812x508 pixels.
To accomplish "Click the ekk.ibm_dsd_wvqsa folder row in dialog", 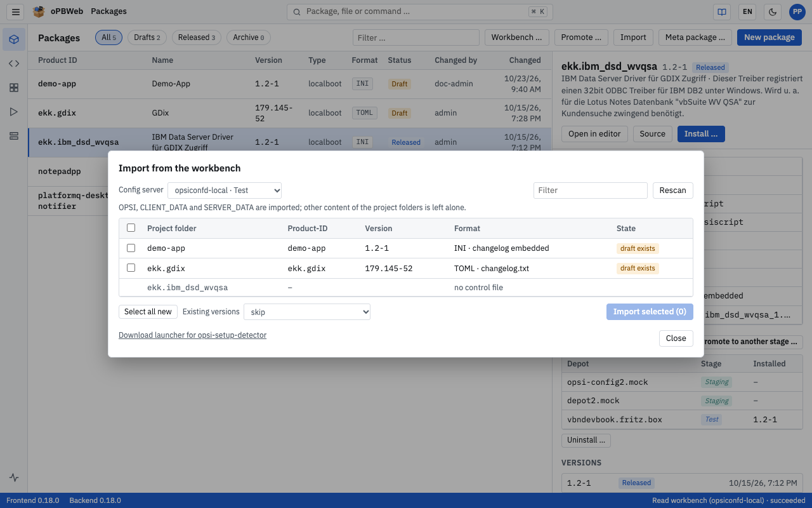I will 405,288.
